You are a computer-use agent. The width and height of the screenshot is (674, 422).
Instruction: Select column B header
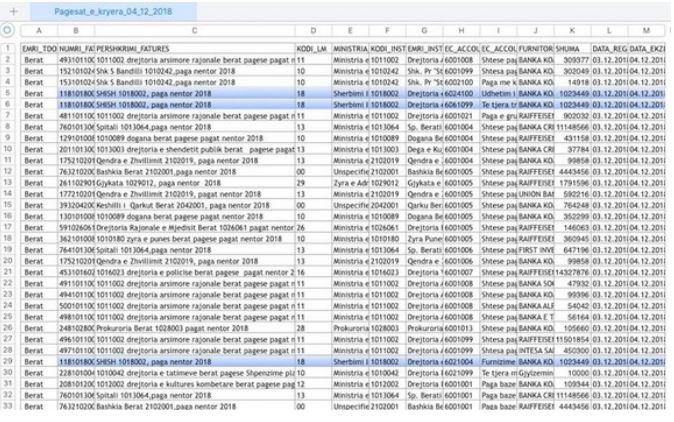[76, 31]
